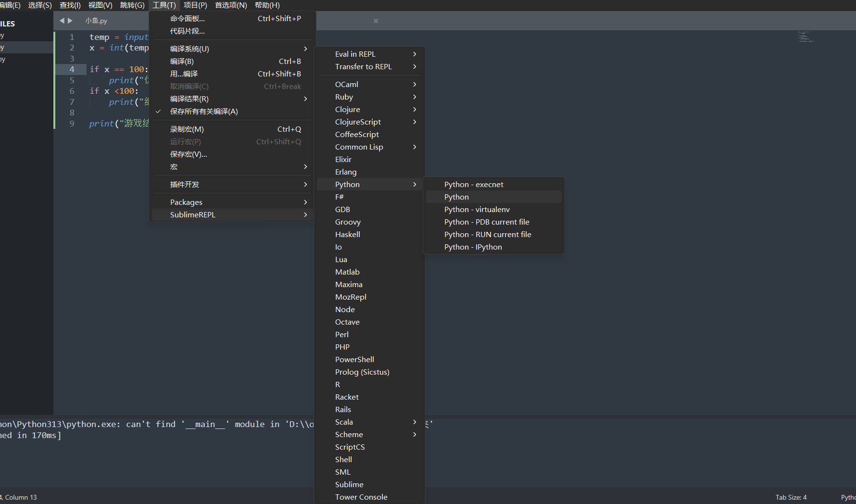Open SublimeREPL submenu
Image resolution: width=856 pixels, height=504 pixels.
[231, 215]
